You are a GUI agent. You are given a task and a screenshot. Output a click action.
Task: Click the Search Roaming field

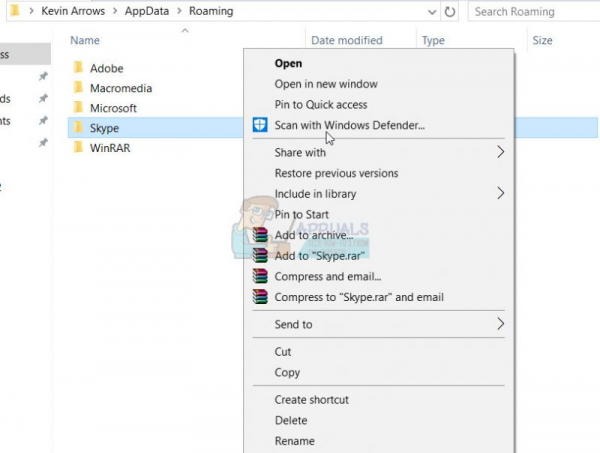pyautogui.click(x=534, y=12)
